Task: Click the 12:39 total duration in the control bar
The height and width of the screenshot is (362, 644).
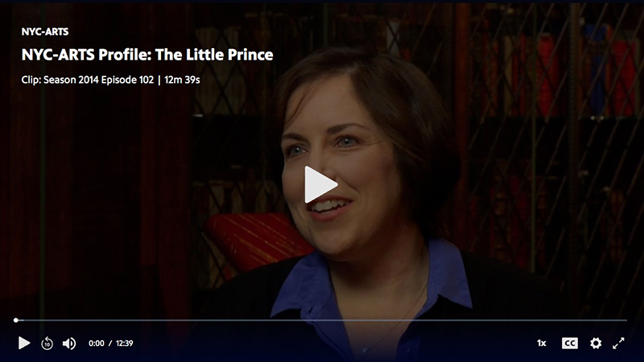Action: pyautogui.click(x=125, y=343)
